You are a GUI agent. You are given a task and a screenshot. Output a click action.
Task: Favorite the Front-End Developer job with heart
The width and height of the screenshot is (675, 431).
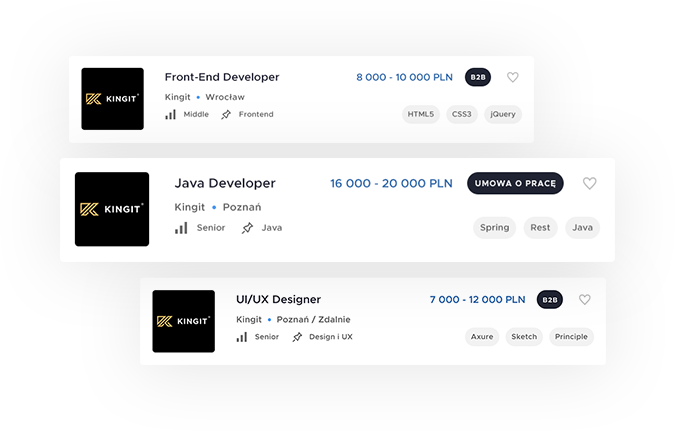(512, 77)
